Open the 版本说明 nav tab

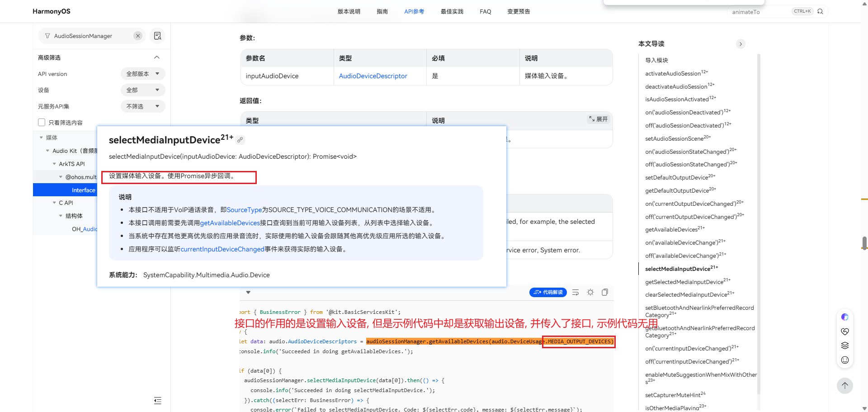[x=349, y=11]
